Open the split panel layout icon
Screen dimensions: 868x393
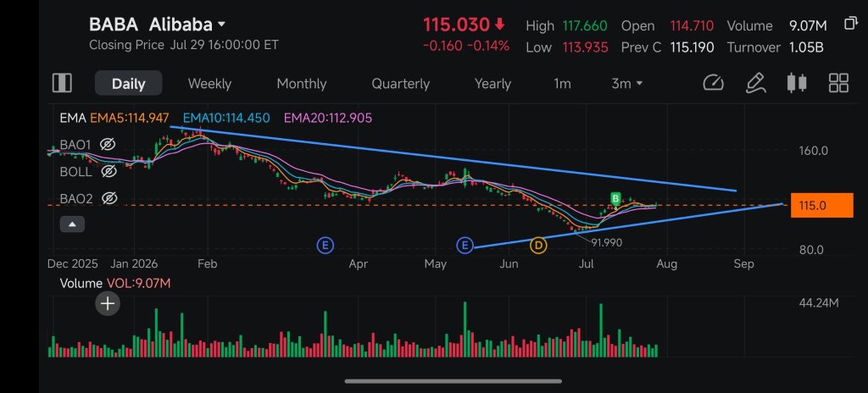[62, 83]
